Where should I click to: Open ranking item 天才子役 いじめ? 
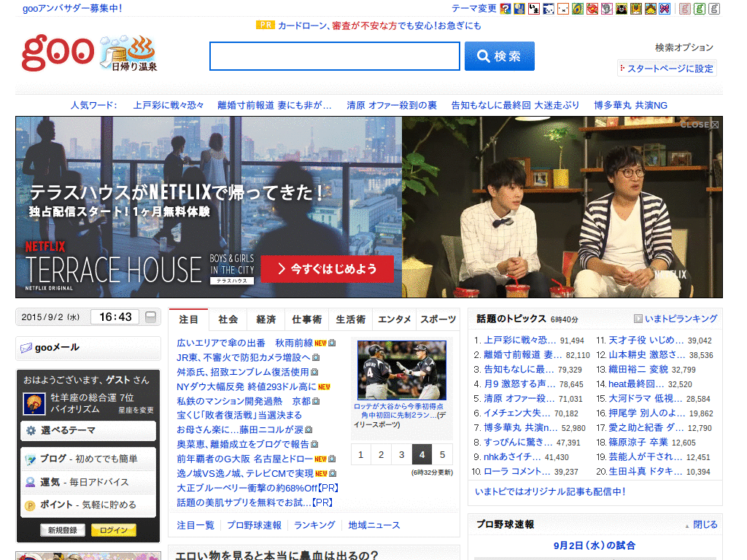[646, 340]
